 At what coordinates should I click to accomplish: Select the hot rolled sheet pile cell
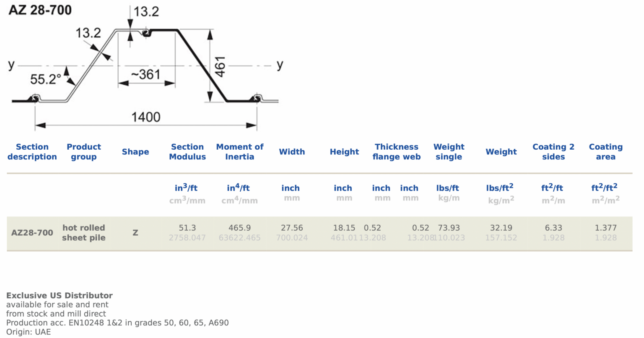[84, 233]
